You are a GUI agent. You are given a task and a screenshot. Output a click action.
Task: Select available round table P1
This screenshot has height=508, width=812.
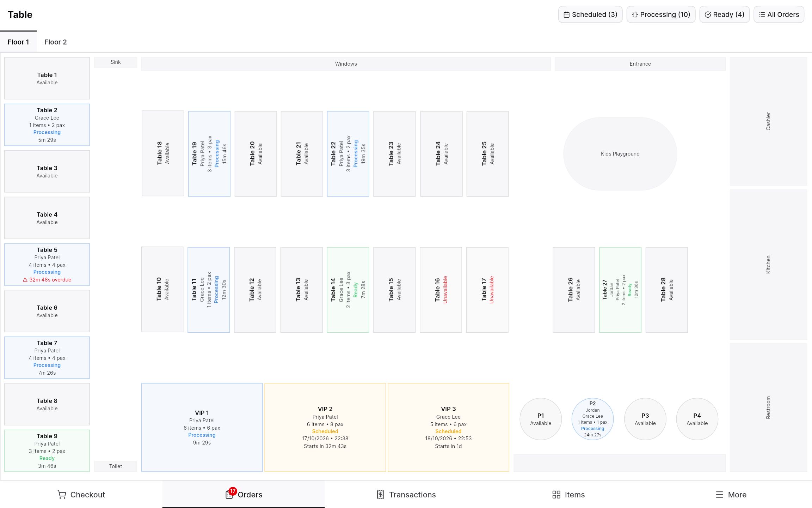click(541, 419)
